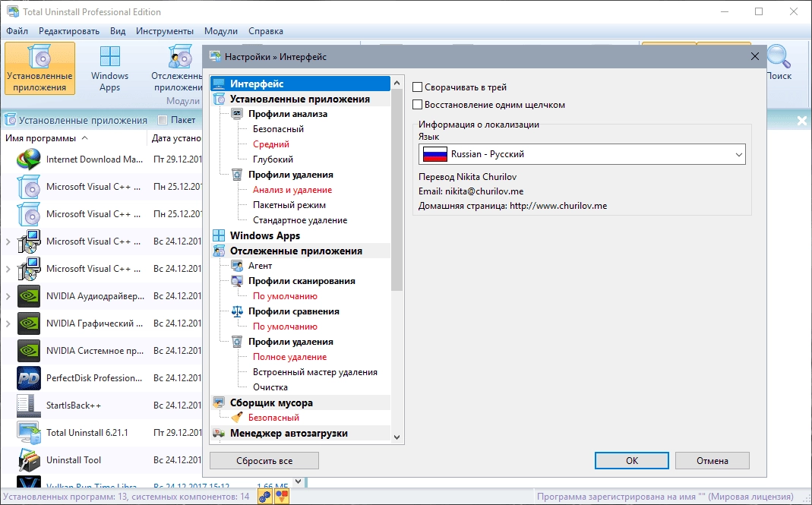Click the Russian flag icon in language box

pos(435,154)
